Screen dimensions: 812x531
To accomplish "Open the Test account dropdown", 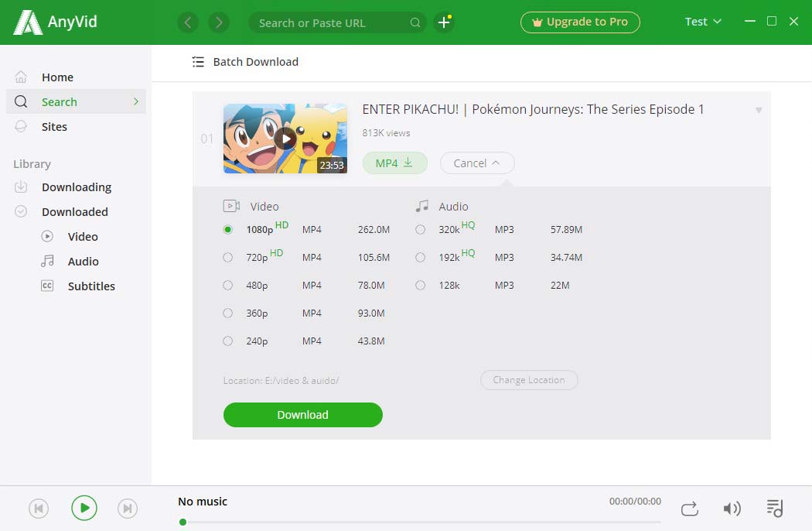I will point(703,22).
